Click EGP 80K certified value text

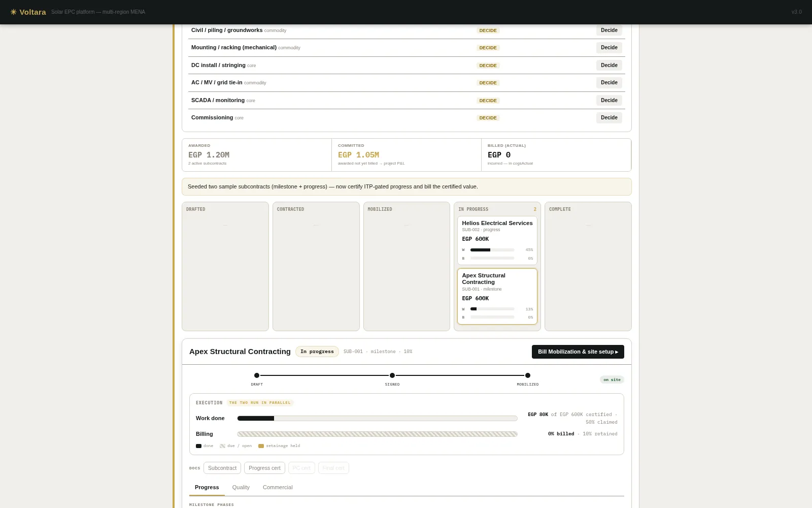coord(538,415)
